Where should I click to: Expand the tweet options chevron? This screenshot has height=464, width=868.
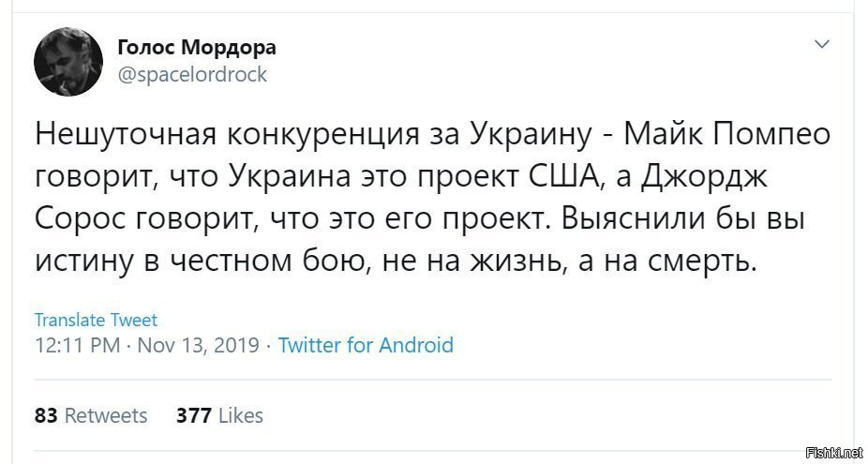tap(823, 44)
